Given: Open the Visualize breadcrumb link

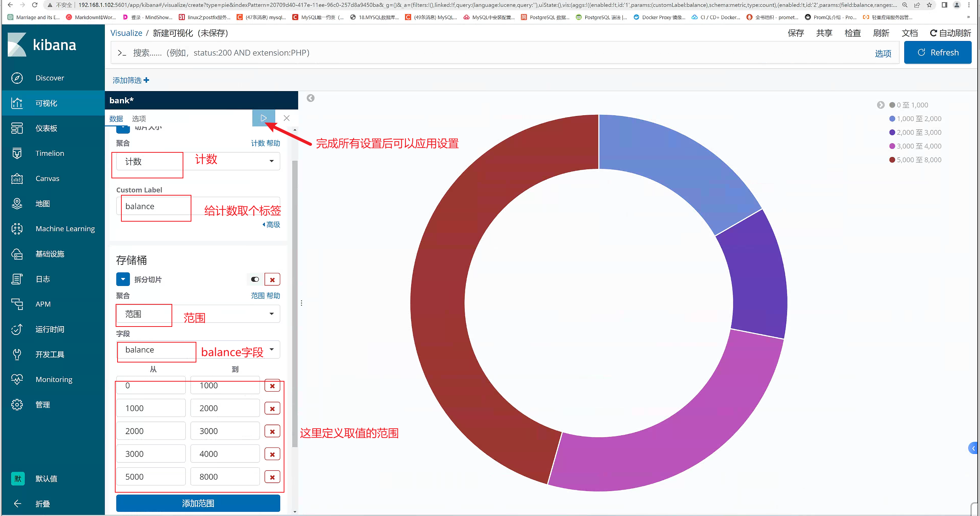Looking at the screenshot, I should click(126, 33).
